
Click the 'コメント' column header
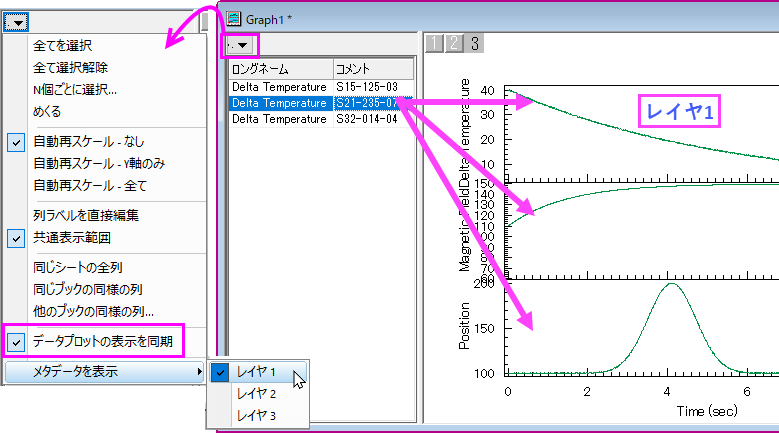[x=373, y=69]
